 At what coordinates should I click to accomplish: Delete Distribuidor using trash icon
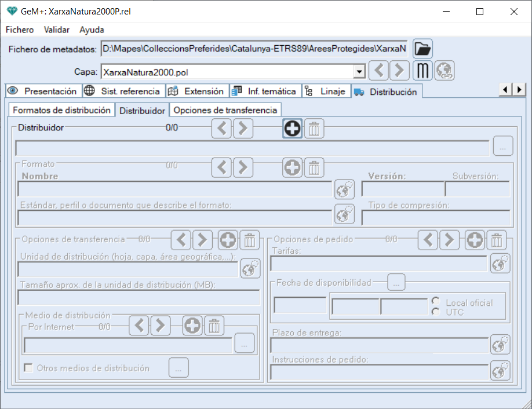tap(314, 129)
